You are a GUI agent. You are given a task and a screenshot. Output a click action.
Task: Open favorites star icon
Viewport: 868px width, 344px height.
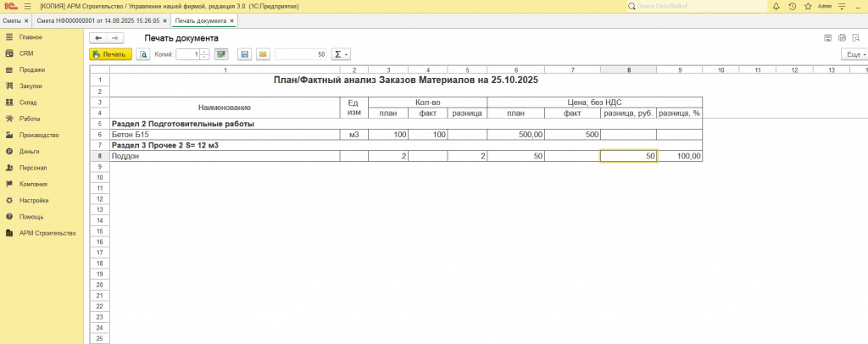[x=808, y=6]
